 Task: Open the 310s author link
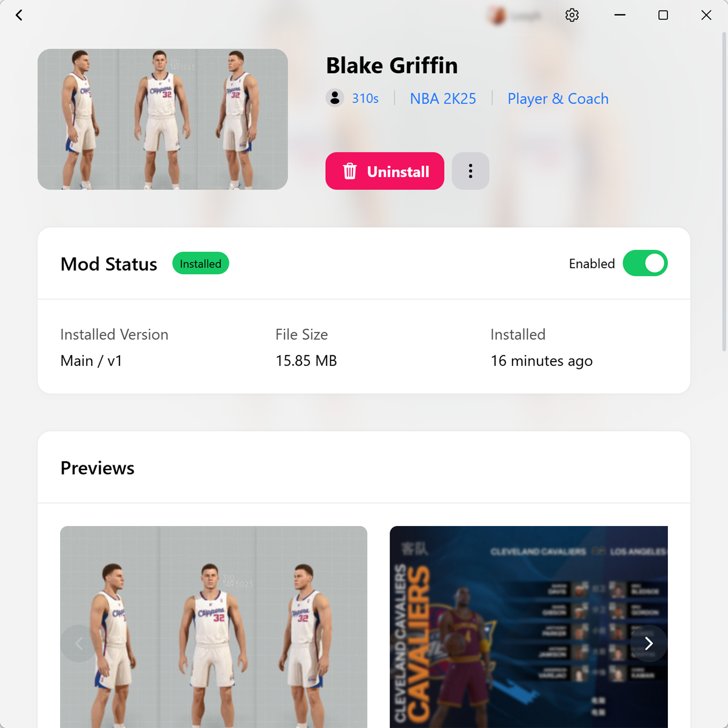pyautogui.click(x=365, y=98)
